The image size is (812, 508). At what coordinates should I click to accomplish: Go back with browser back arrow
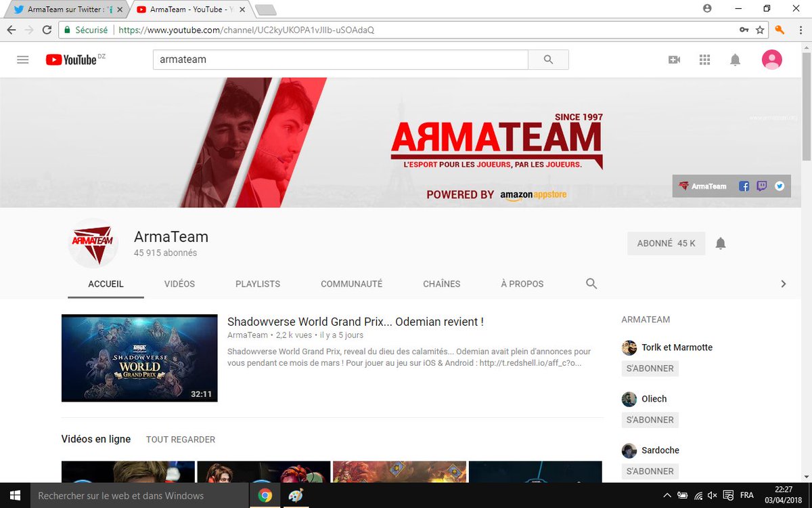(x=12, y=30)
